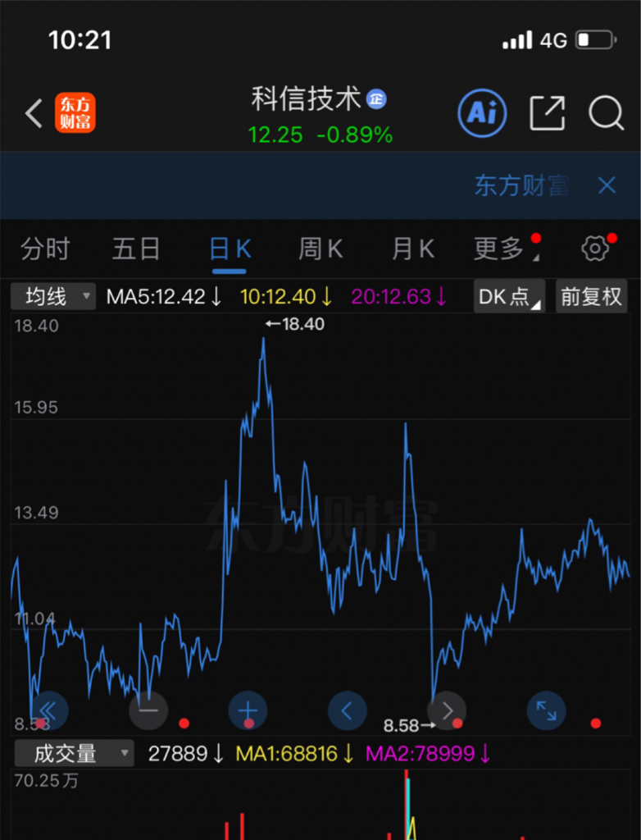Tap the orange 东方财富 app logo

(75, 112)
